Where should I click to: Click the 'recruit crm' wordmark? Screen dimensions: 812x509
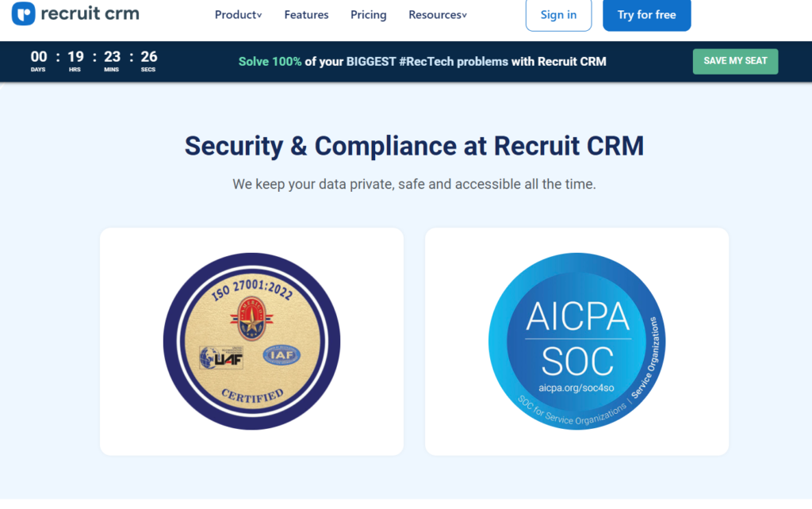tap(90, 13)
